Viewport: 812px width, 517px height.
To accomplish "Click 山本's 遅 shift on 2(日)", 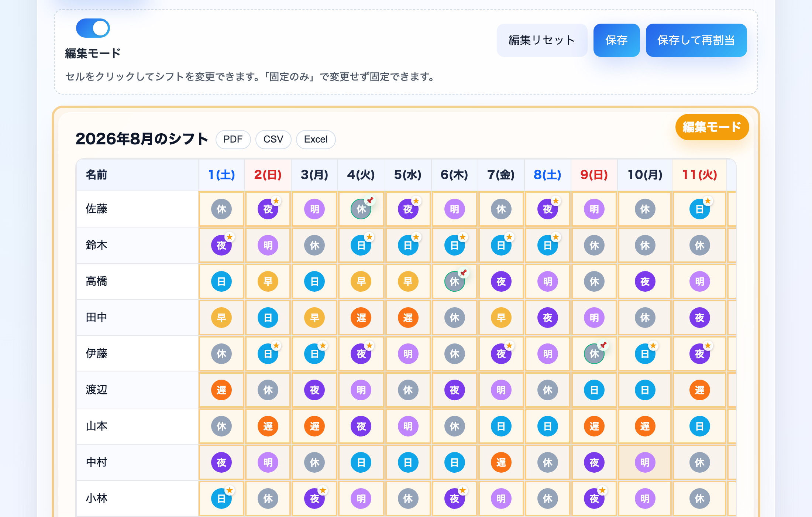I will [268, 426].
